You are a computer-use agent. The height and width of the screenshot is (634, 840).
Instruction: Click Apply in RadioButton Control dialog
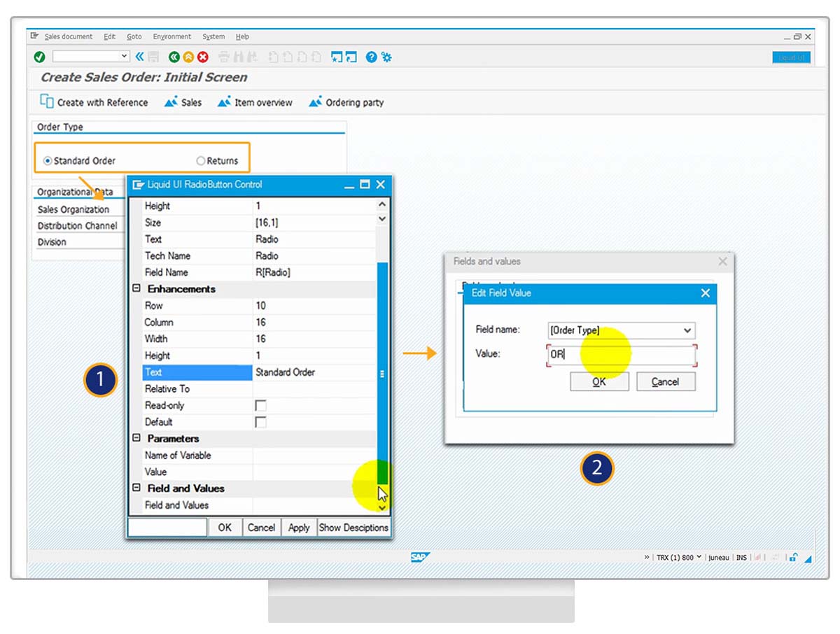pyautogui.click(x=299, y=528)
